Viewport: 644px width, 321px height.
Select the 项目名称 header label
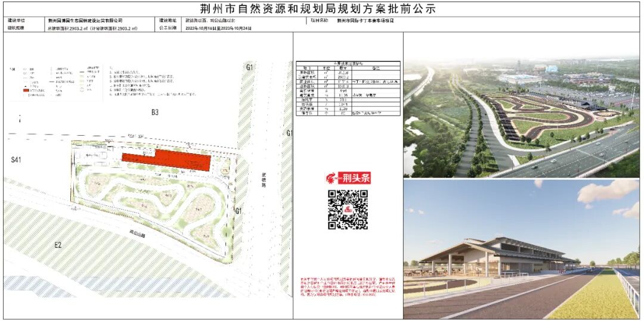click(319, 20)
